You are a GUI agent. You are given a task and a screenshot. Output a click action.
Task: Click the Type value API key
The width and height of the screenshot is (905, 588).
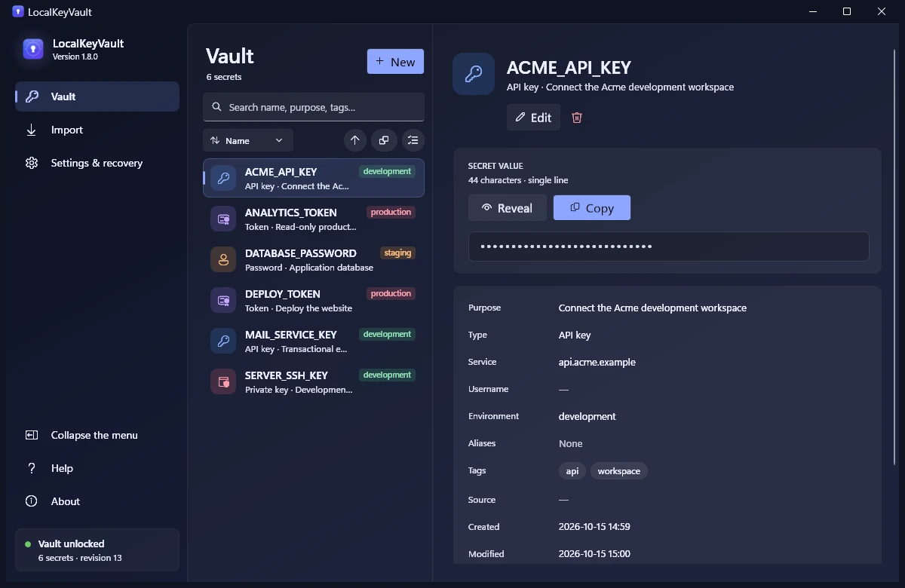pos(575,335)
